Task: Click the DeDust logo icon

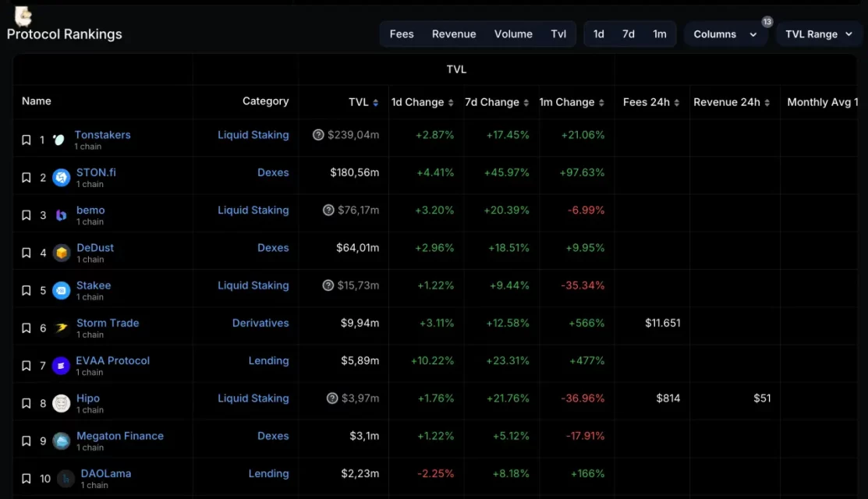Action: click(61, 253)
